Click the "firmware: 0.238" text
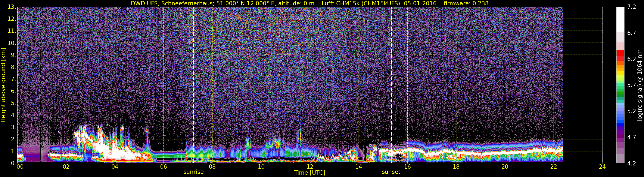The height and width of the screenshot is (177, 644). (466, 3)
